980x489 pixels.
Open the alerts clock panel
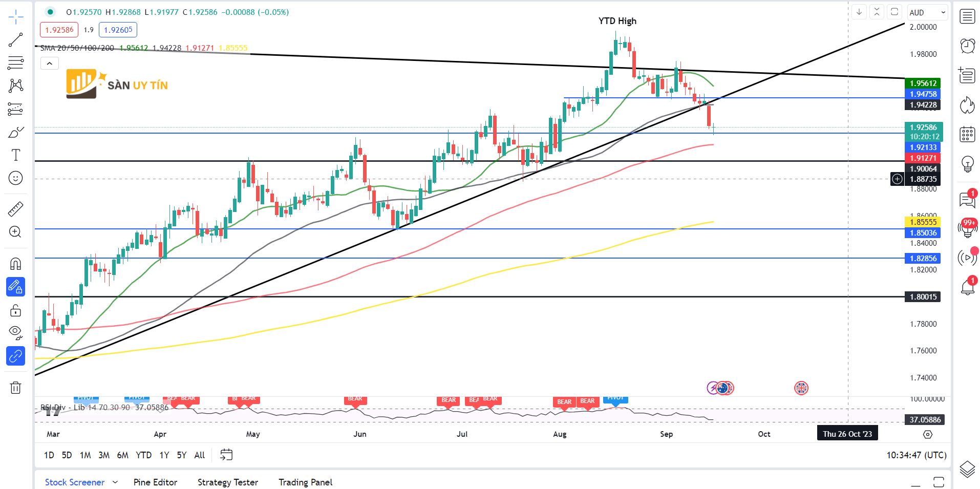point(967,46)
